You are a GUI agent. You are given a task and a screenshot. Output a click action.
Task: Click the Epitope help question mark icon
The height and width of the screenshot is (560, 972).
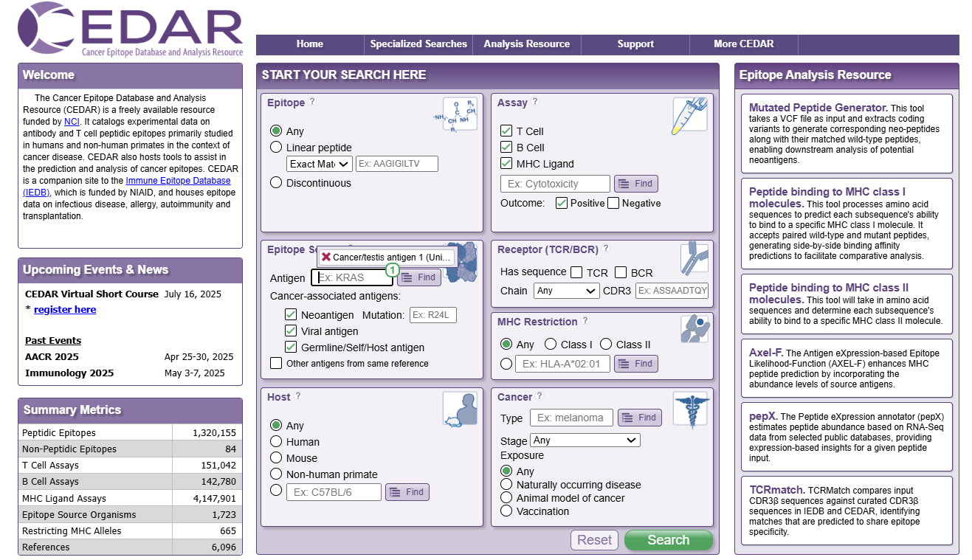(312, 103)
